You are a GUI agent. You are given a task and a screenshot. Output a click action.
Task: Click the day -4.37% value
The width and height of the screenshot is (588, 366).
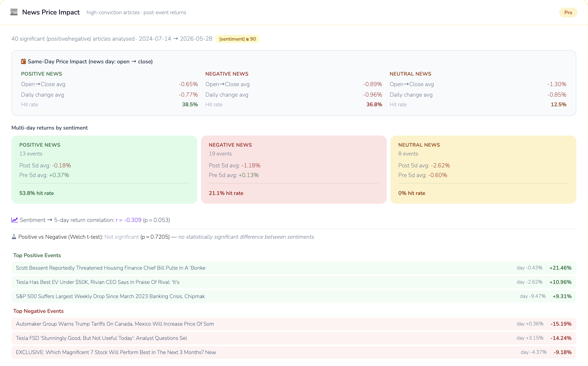tap(534, 352)
